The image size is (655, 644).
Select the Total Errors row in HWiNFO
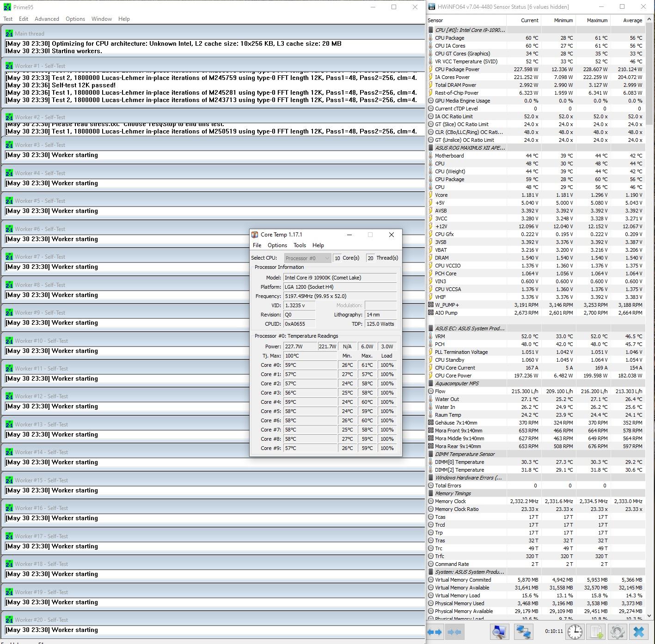pyautogui.click(x=536, y=486)
